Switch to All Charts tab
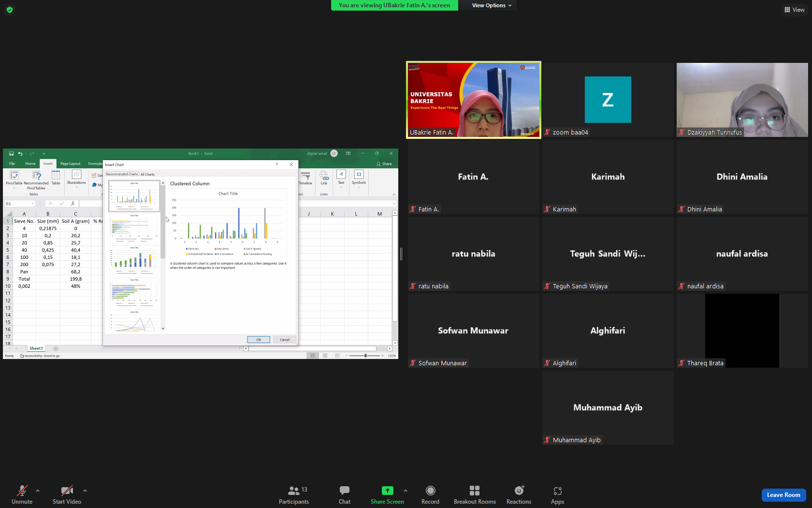Image resolution: width=812 pixels, height=508 pixels. pos(147,174)
